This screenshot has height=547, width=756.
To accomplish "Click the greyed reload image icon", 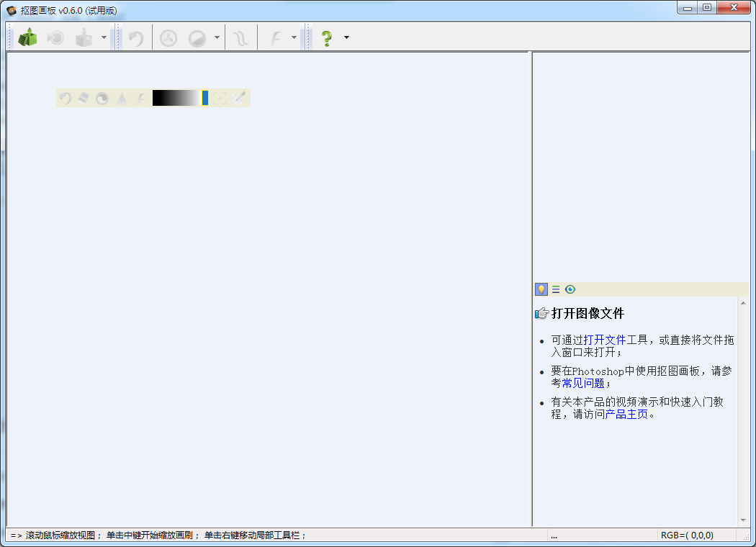I will click(55, 37).
